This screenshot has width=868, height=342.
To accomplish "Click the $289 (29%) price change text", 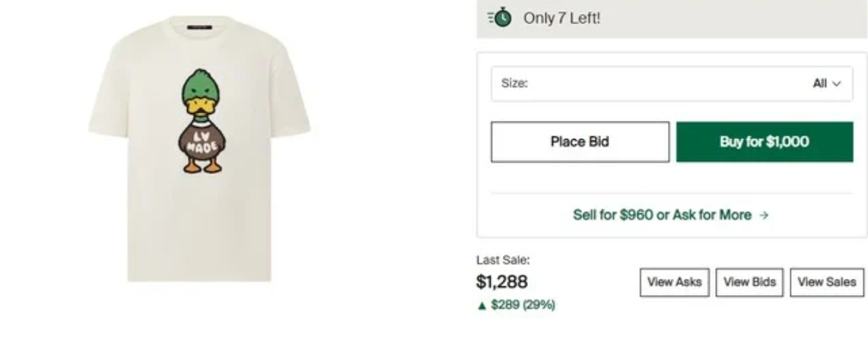I will (x=523, y=305).
